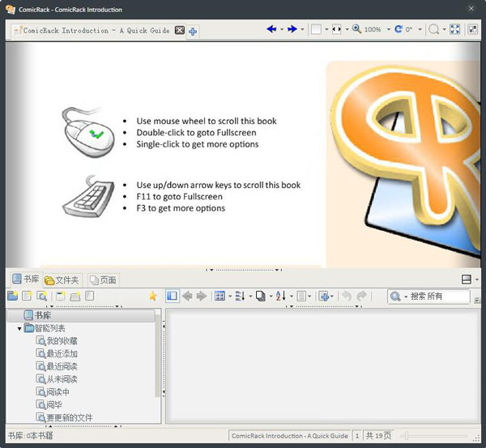Toggle the magnifier loupe tool
This screenshot has height=448, width=486.
pyautogui.click(x=433, y=29)
